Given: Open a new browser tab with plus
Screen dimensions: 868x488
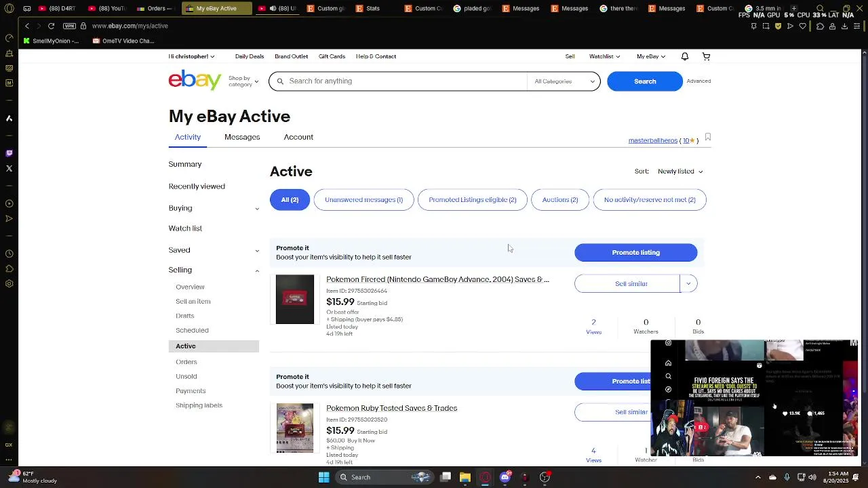Looking at the screenshot, I should click(794, 9).
